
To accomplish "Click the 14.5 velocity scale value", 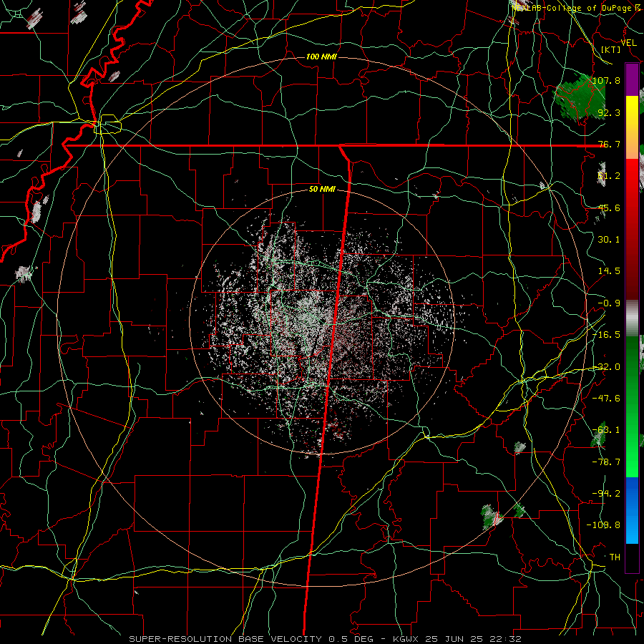I will (609, 271).
